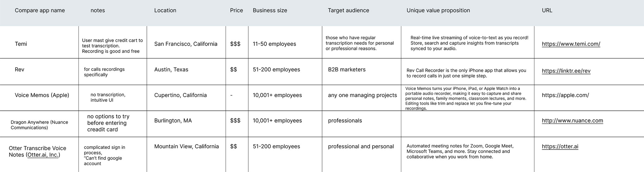644x172 pixels.
Task: Click the "Unique value proposition" header
Action: (x=438, y=10)
